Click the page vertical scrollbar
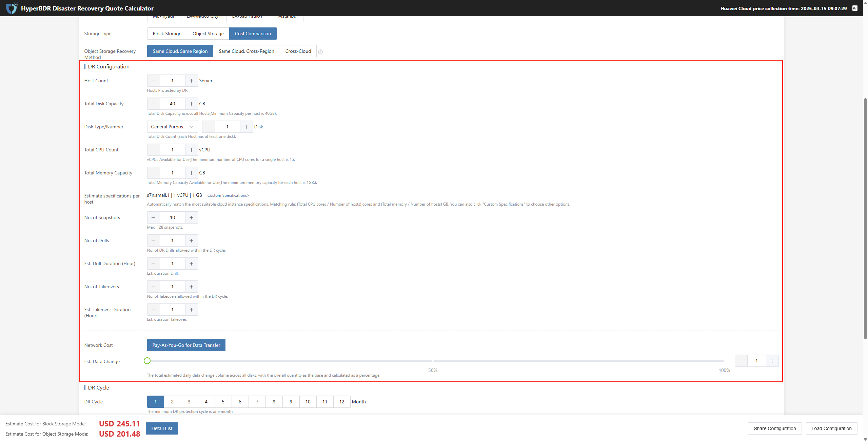The image size is (868, 442). click(x=865, y=218)
